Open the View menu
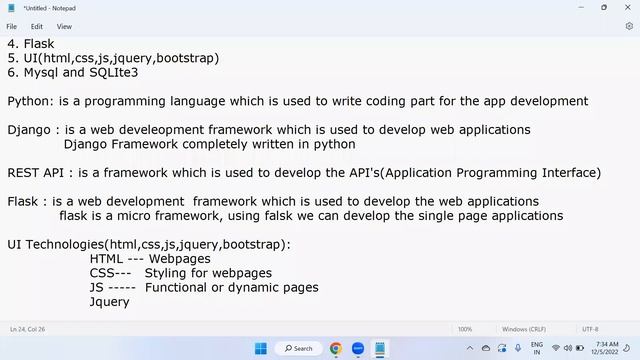The height and width of the screenshot is (360, 640). 64,27
